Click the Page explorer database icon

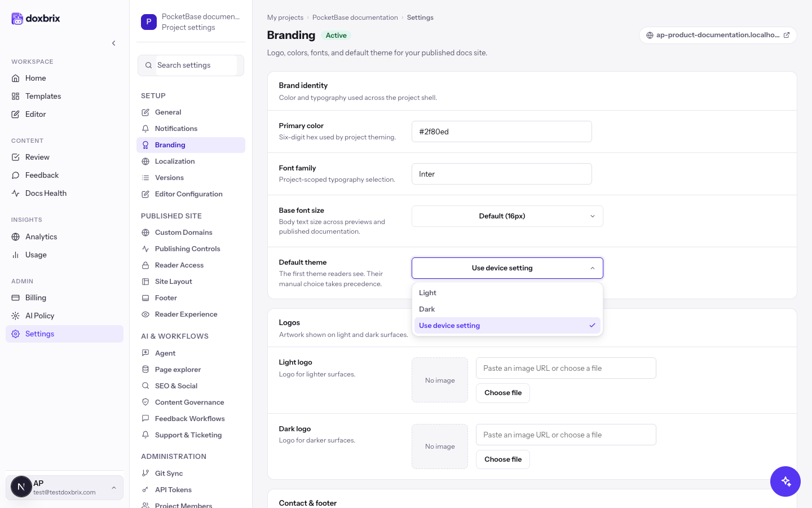point(145,370)
